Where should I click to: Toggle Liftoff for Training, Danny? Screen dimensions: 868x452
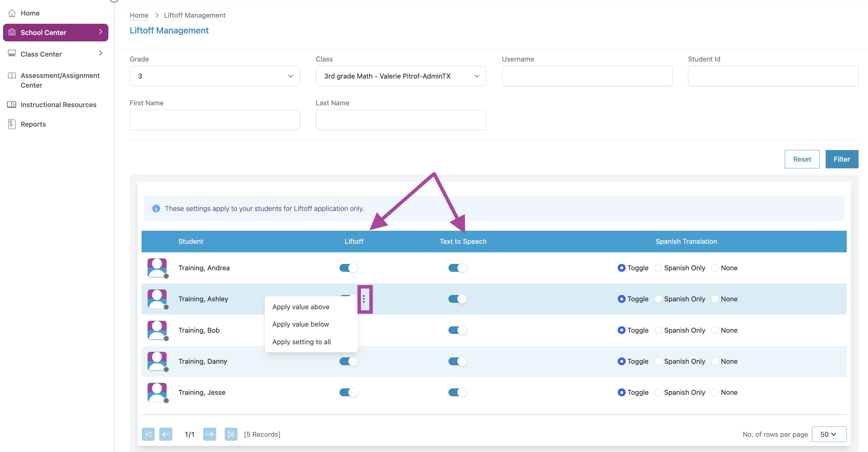click(348, 361)
